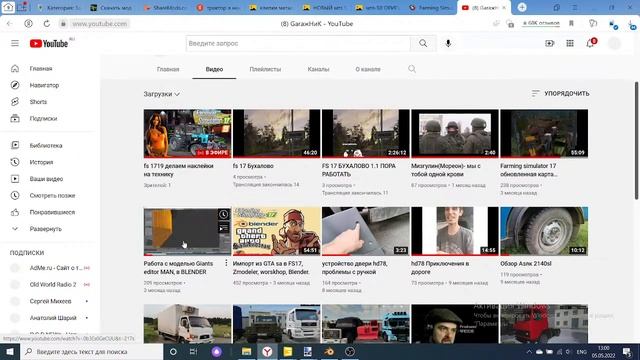640x360 pixels.
Task: Open new browser tab plus button
Action: click(522, 7)
